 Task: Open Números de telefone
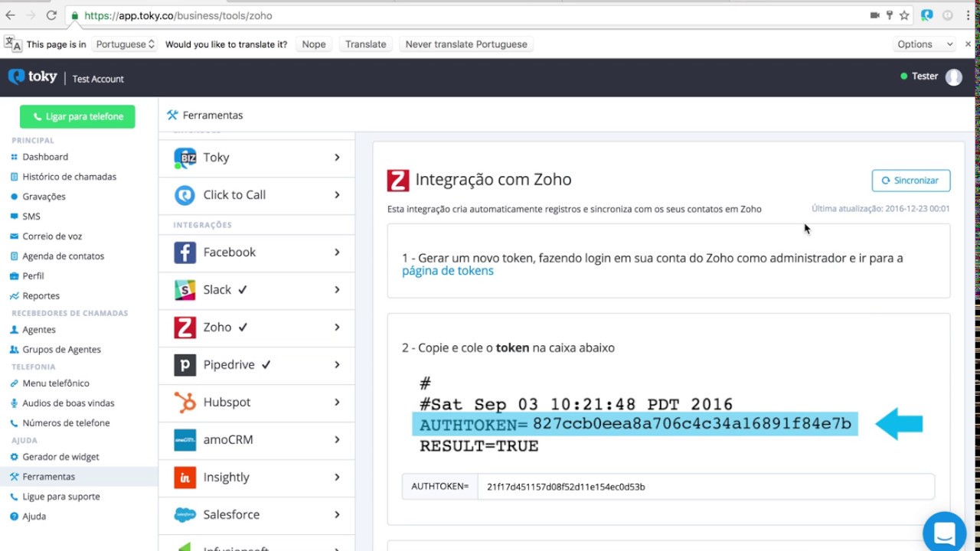(x=66, y=423)
